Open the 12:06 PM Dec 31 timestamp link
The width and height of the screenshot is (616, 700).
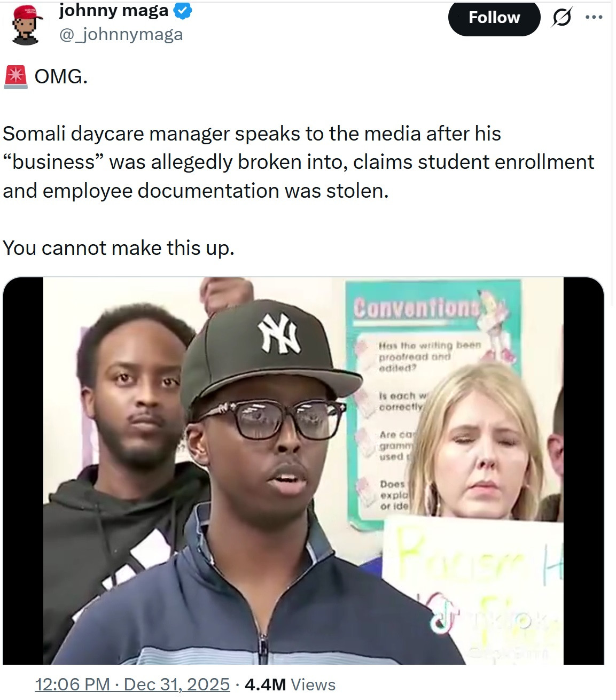(132, 685)
